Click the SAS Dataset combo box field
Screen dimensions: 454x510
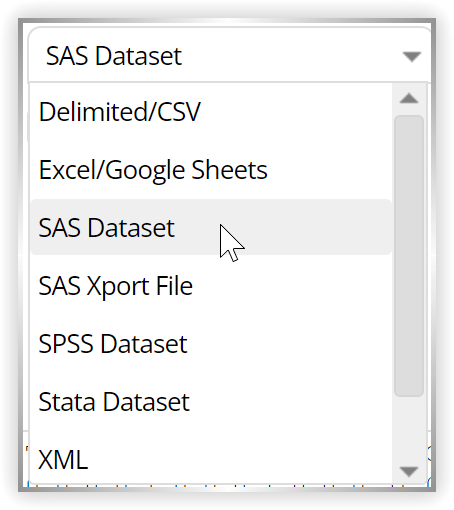click(230, 55)
